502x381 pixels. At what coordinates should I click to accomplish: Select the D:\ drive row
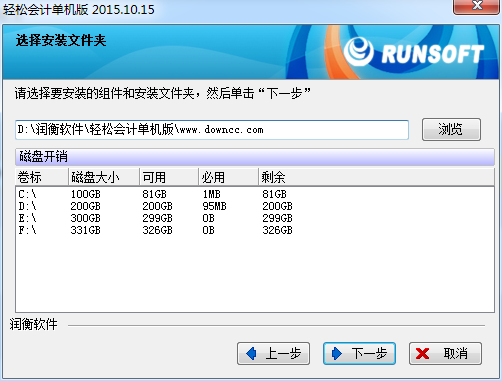tap(255, 206)
